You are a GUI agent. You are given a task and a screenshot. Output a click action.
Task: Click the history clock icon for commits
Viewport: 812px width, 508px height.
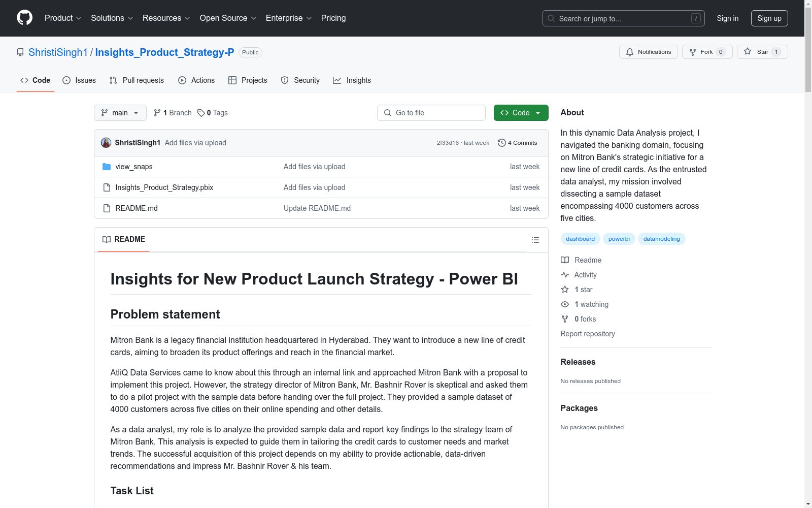(x=502, y=143)
